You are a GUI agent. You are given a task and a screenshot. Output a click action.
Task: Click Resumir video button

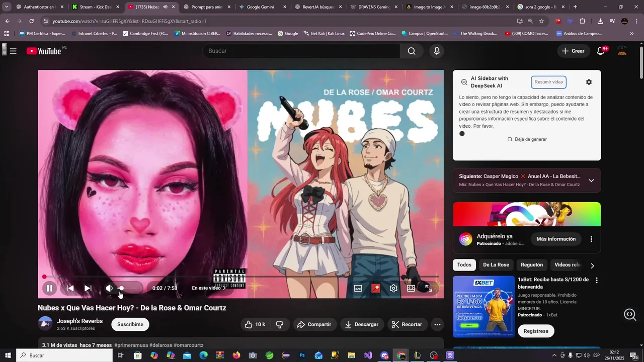(x=548, y=82)
